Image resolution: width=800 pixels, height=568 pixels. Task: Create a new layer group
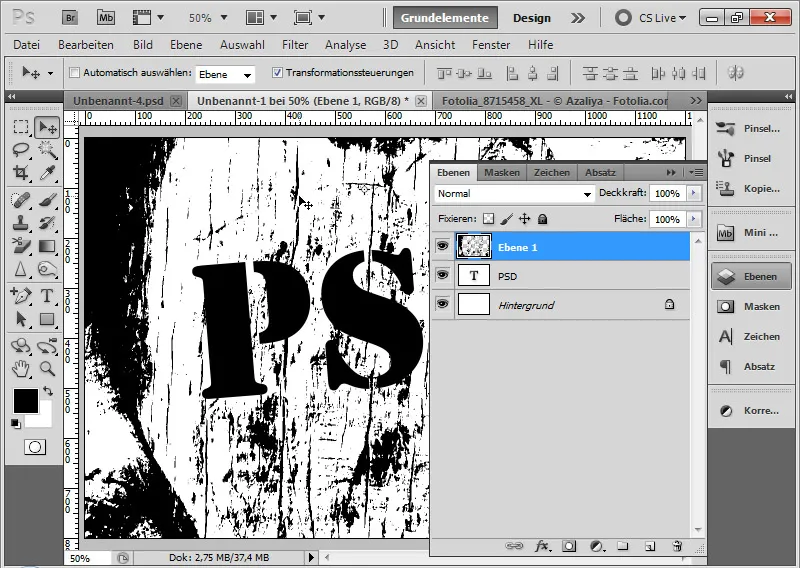(x=622, y=546)
